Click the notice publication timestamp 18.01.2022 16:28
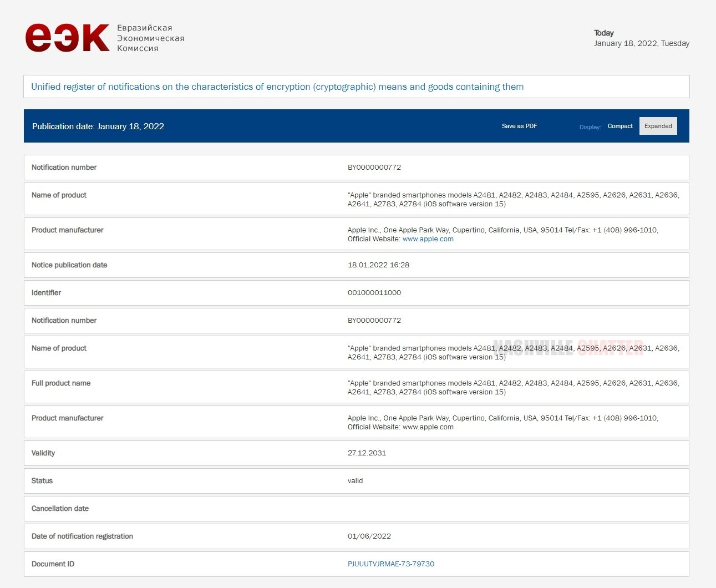The width and height of the screenshot is (716, 588). pos(378,265)
